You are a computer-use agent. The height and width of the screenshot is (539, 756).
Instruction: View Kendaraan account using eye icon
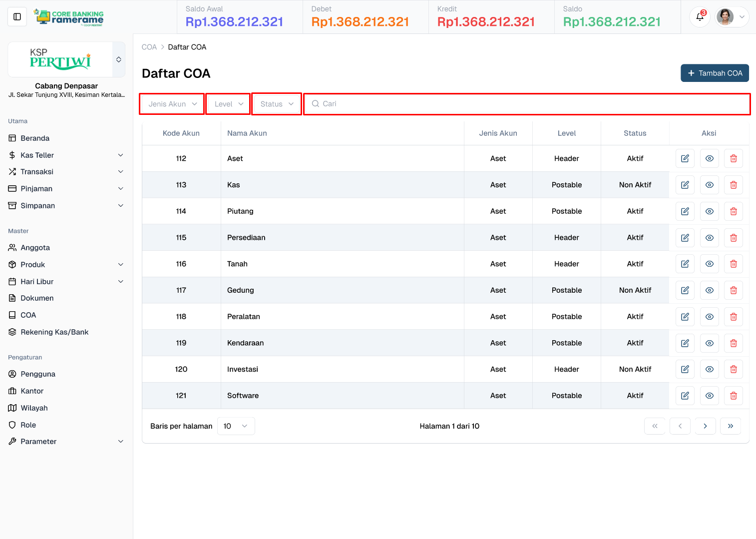[x=709, y=343]
